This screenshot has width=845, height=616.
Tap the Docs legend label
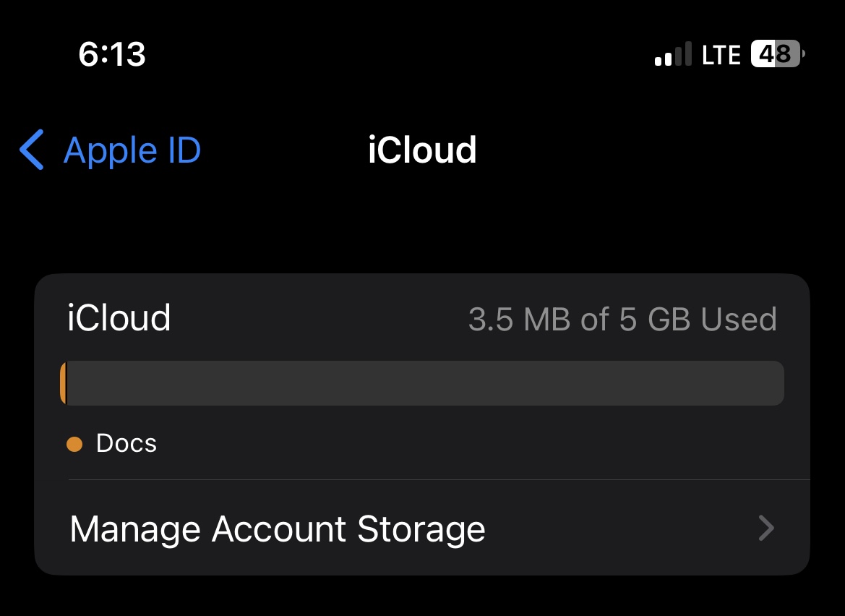(126, 443)
